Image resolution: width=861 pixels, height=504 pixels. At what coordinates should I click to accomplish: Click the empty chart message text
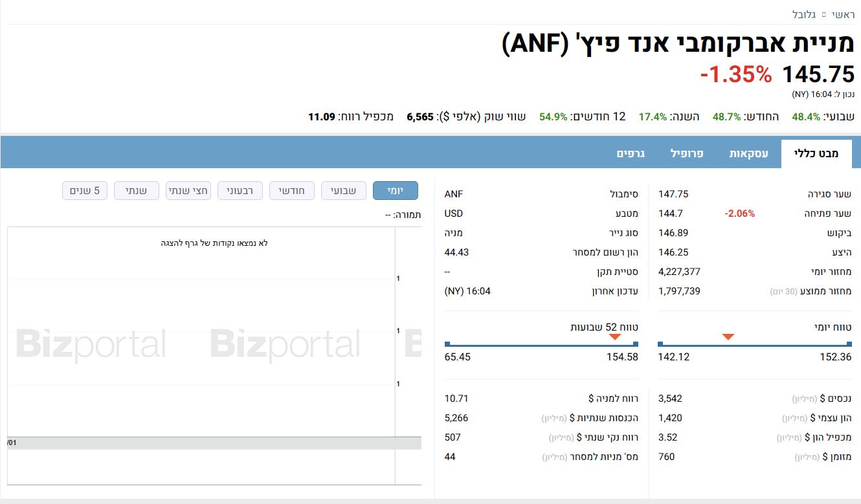click(x=214, y=243)
